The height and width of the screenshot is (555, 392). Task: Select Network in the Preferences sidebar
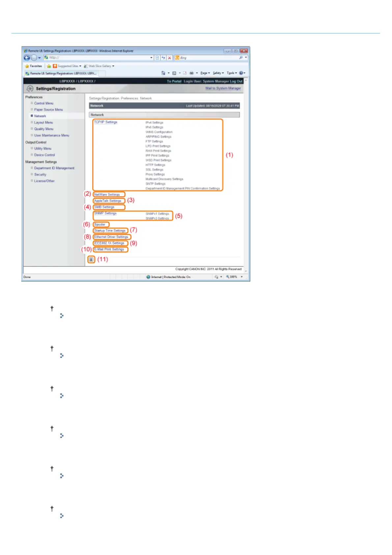40,116
